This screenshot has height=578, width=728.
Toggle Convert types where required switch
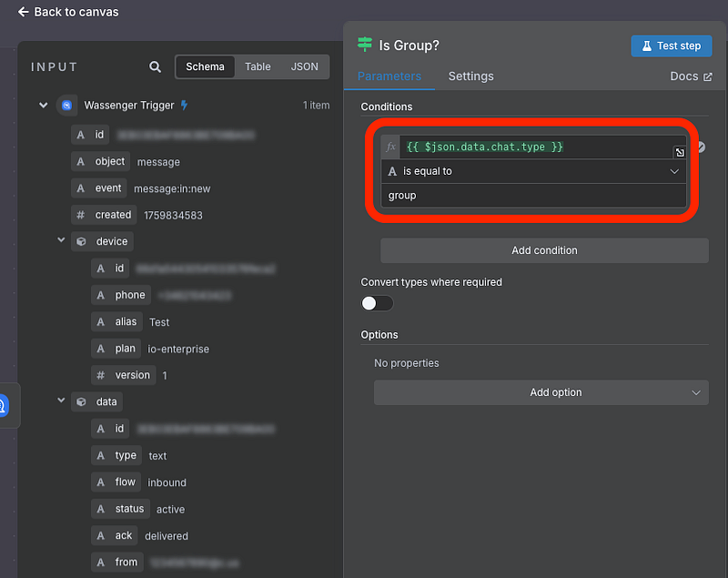[x=377, y=303]
